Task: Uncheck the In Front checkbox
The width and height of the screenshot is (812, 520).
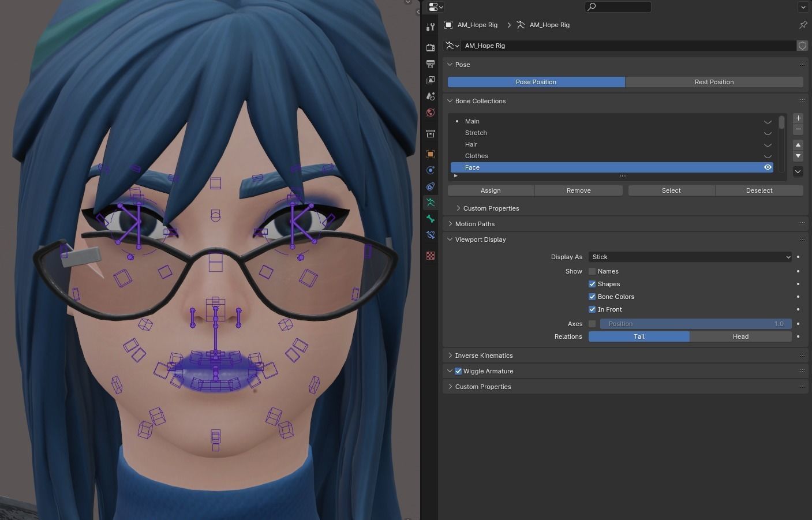Action: pos(592,309)
